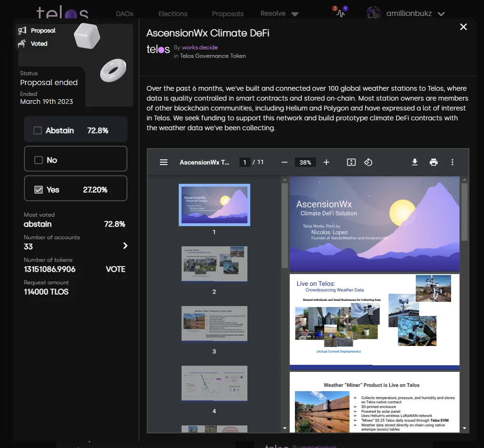The height and width of the screenshot is (448, 484).
Task: Click the works.decide author link
Action: (x=200, y=47)
